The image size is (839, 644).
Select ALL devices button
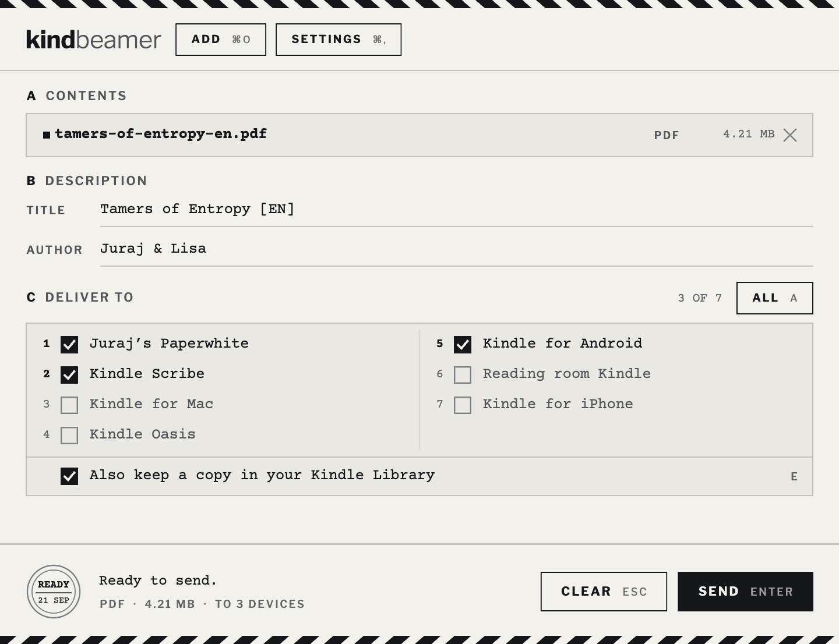[x=775, y=298]
